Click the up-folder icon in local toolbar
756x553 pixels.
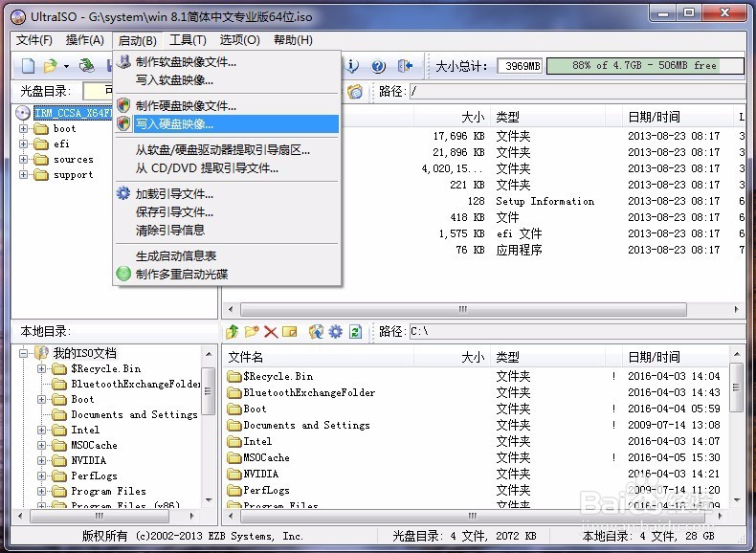[233, 331]
